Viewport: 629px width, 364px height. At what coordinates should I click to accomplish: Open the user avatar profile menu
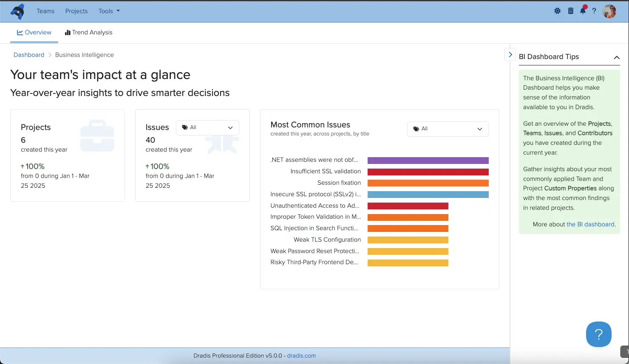pyautogui.click(x=609, y=11)
